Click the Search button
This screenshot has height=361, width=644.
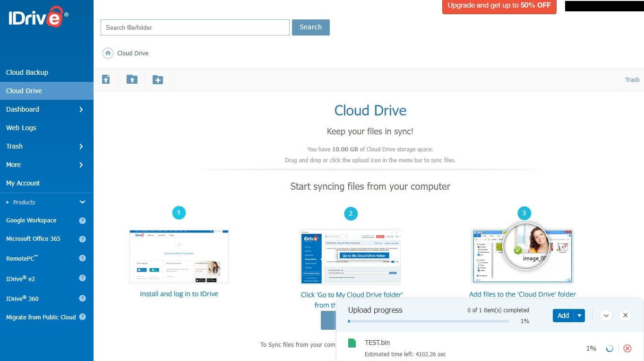coord(311,27)
